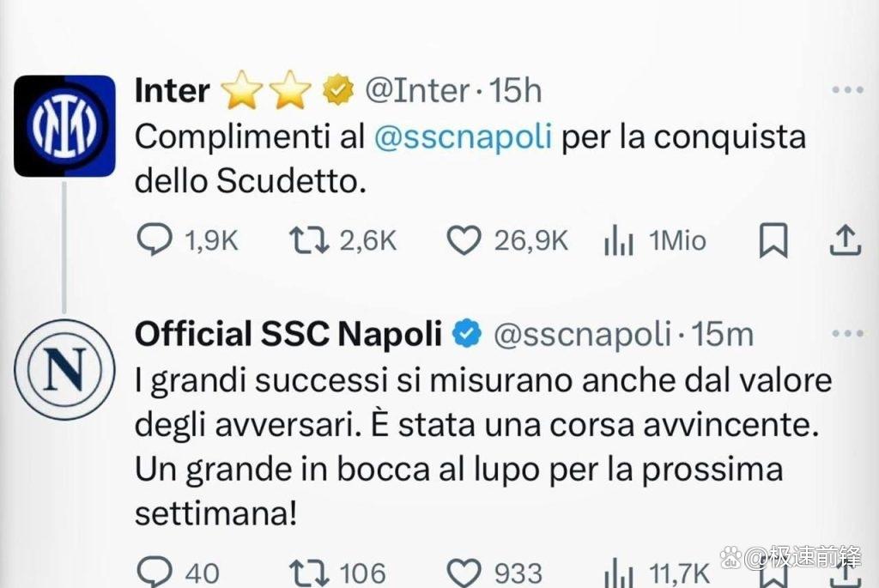This screenshot has height=588, width=879.
Task: Open the @Inter handle
Action: (x=417, y=90)
